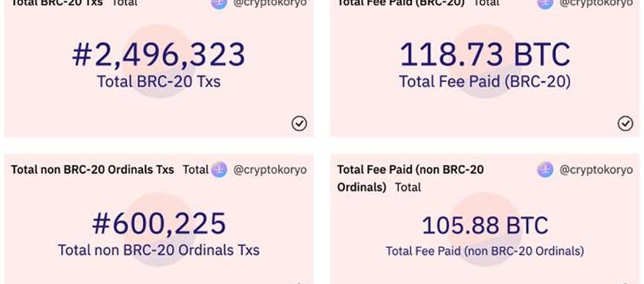Screen dimensions: 644x284
Task: Open @cryptokoryo link atop Total BRC-20 Txs card
Action: (270, 3)
